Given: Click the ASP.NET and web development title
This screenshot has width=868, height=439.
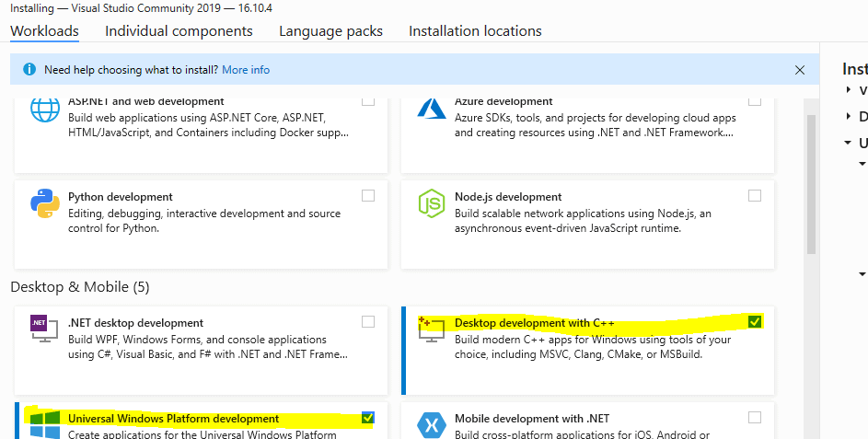Looking at the screenshot, I should (x=146, y=101).
